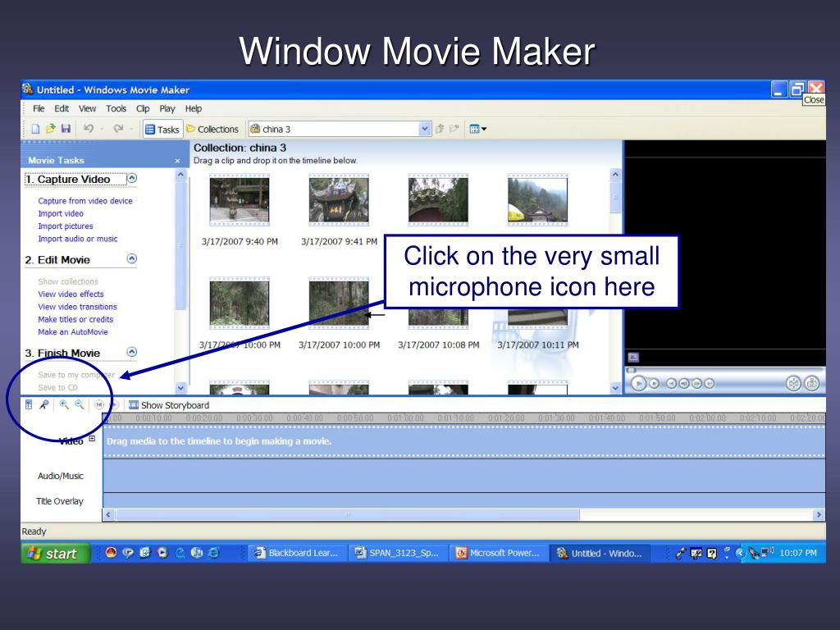
Task: Click the collection pane scroll down arrow
Action: (x=615, y=388)
